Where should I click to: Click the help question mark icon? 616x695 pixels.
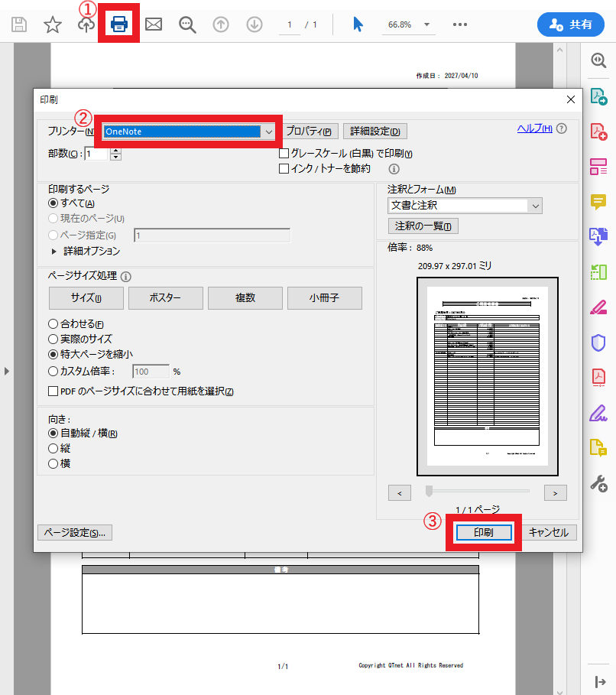click(562, 128)
